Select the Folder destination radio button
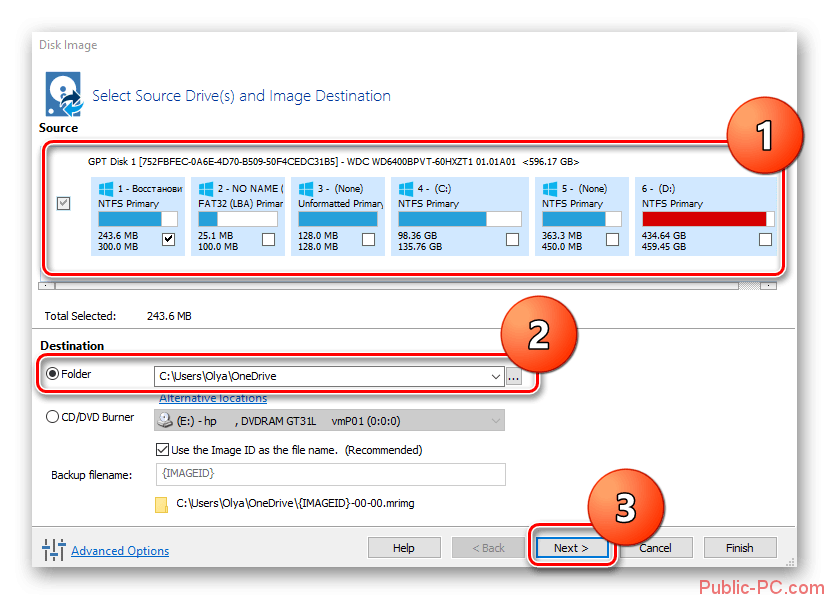The image size is (829, 599). [x=53, y=375]
